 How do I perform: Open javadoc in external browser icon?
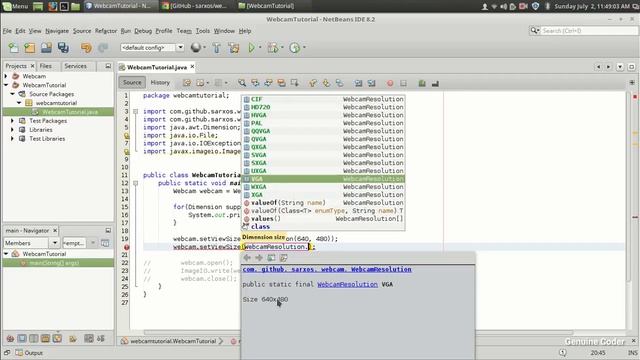[271, 258]
